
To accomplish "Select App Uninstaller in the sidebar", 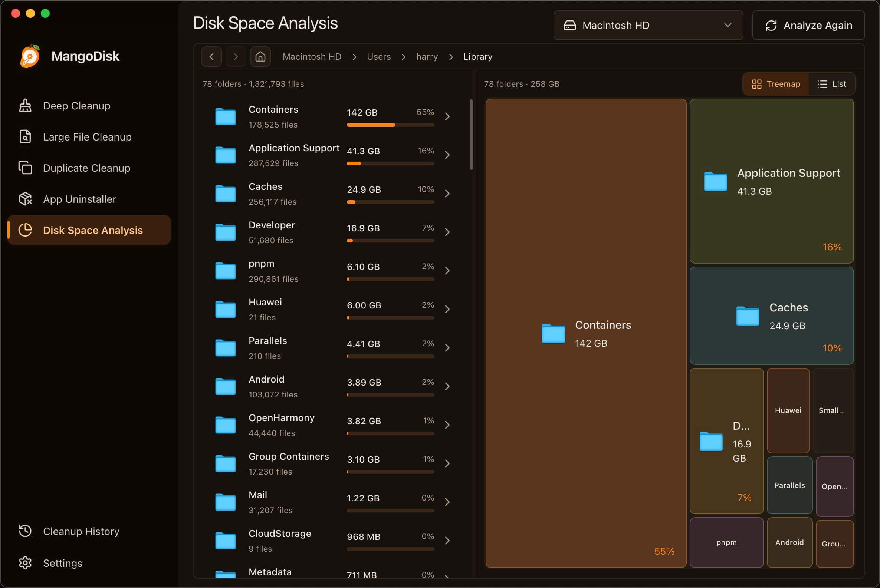I will click(89, 199).
